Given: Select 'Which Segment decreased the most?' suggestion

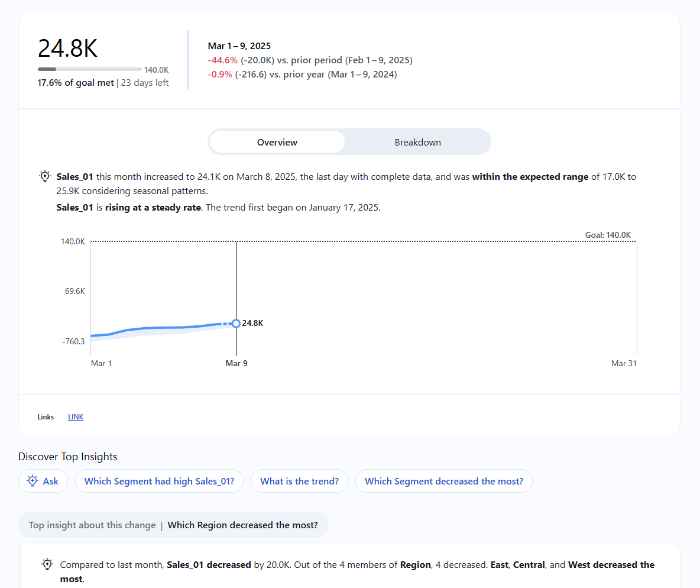Looking at the screenshot, I should tap(444, 481).
